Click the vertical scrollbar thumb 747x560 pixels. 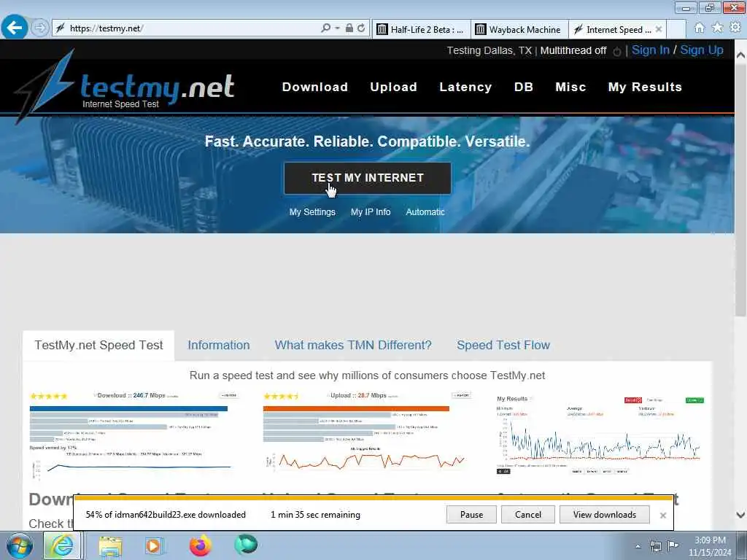pyautogui.click(x=740, y=189)
